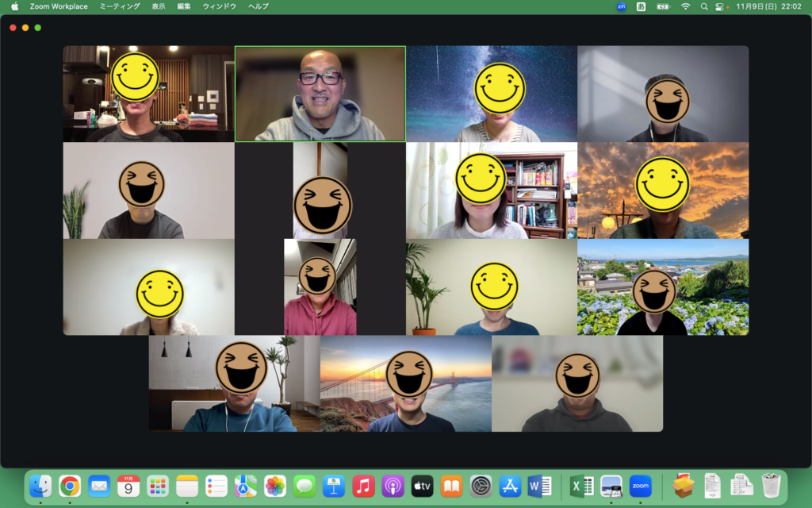
Task: Open the Trash in the Dock
Action: tap(771, 486)
